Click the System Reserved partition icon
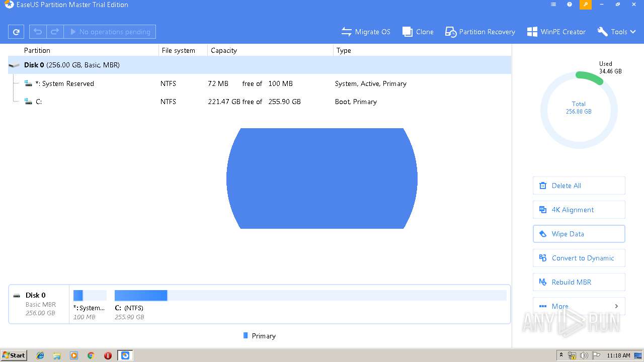This screenshot has height=362, width=644. [28, 83]
